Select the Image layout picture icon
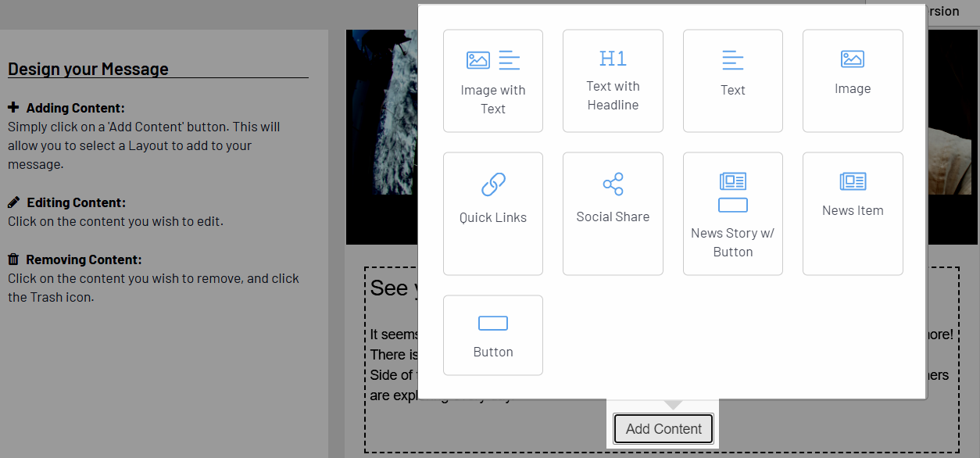980x458 pixels. coord(853,59)
